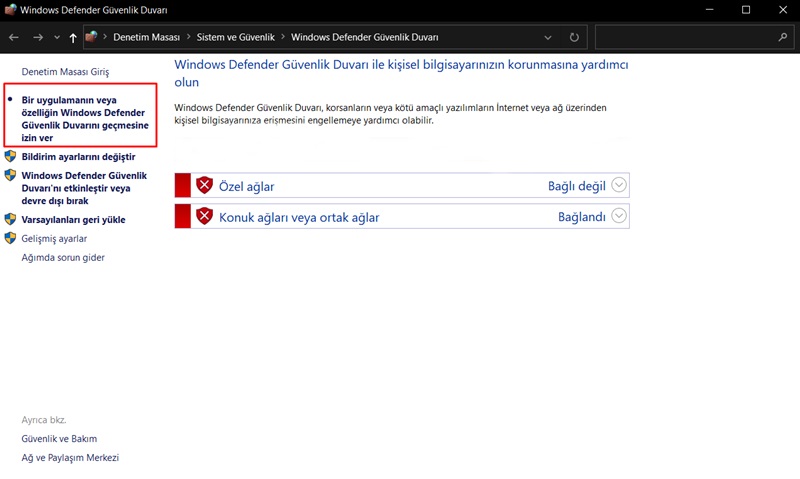Click the search magnifier icon
Viewport: 800px width, 479px height.
[783, 37]
